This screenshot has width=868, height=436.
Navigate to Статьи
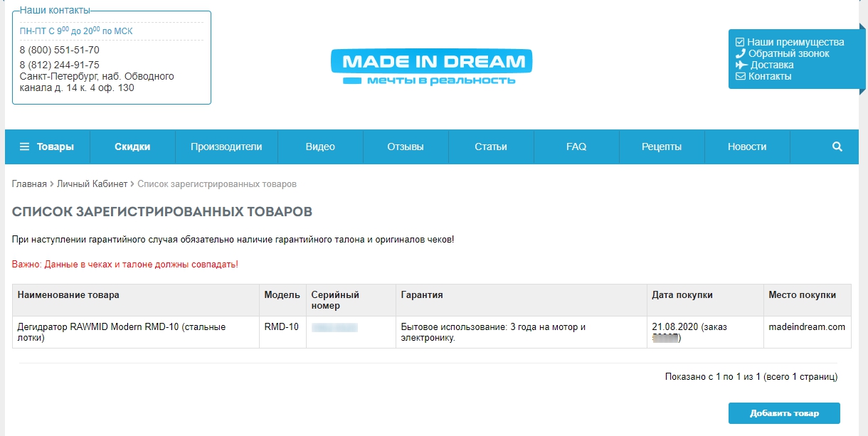coord(491,147)
